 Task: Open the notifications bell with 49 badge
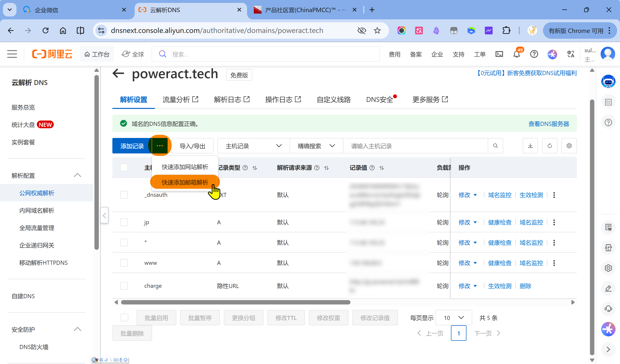click(x=517, y=54)
